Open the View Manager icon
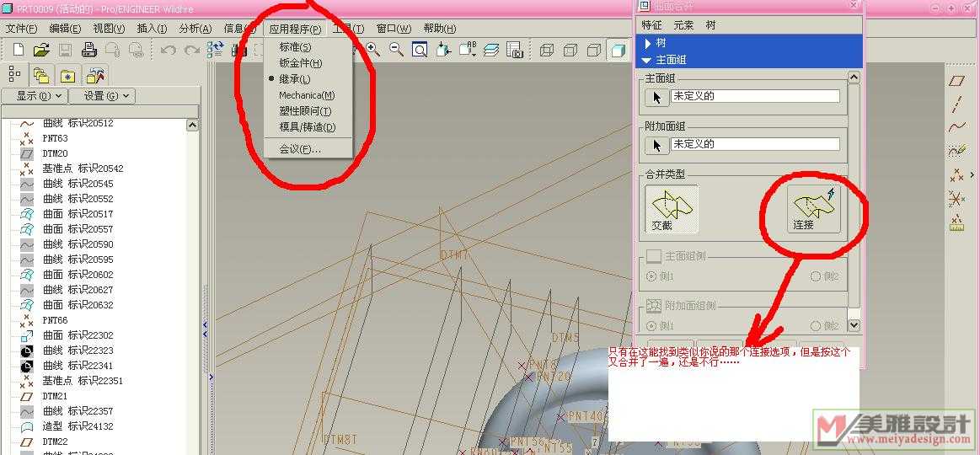This screenshot has width=980, height=455. coord(514,50)
